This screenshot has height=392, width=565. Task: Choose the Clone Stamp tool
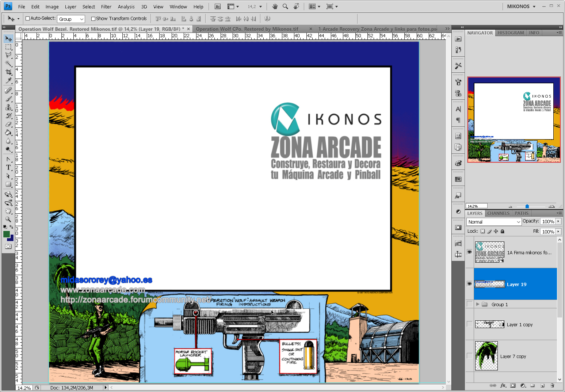pyautogui.click(x=8, y=107)
